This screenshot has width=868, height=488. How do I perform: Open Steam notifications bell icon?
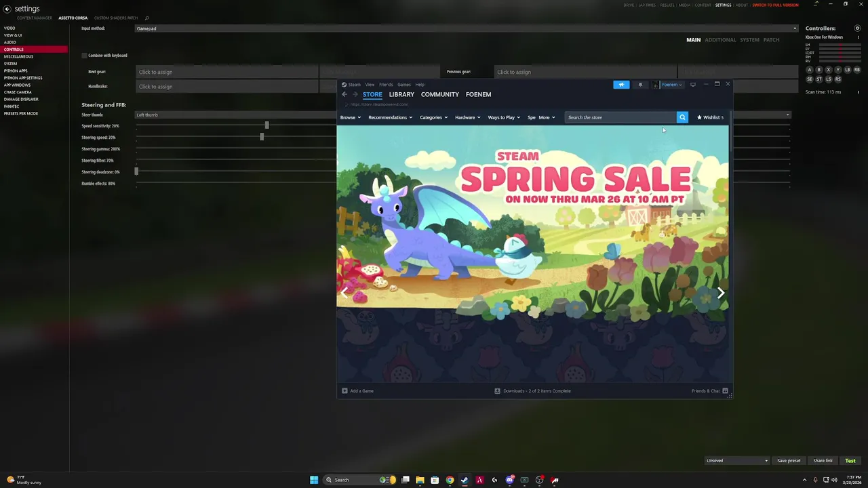tap(640, 85)
